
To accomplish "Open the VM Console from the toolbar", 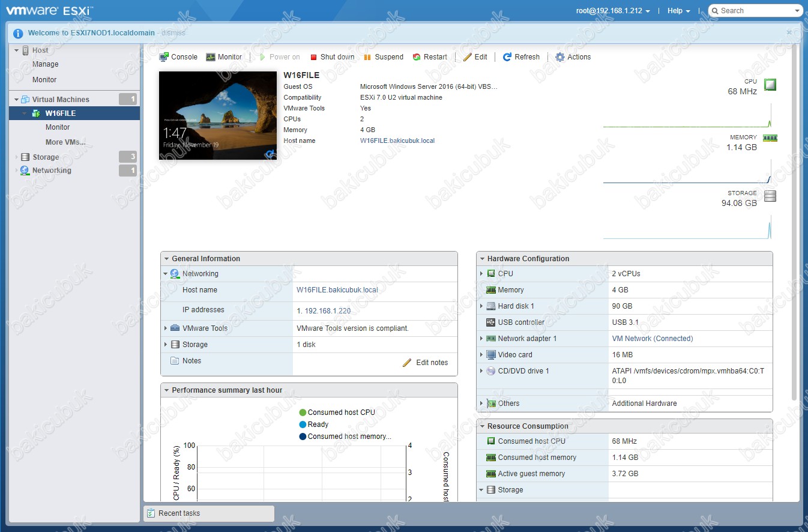I will tap(178, 57).
